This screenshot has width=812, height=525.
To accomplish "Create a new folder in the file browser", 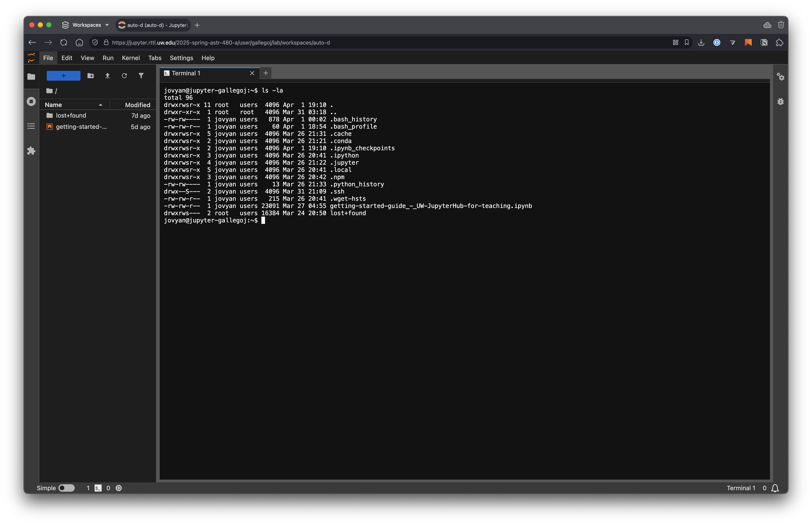I will [90, 76].
